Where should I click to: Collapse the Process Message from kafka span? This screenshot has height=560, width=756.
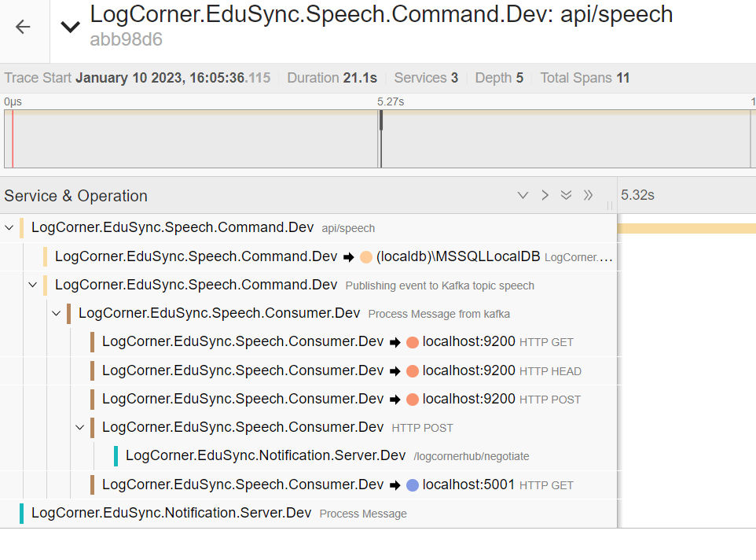click(57, 314)
